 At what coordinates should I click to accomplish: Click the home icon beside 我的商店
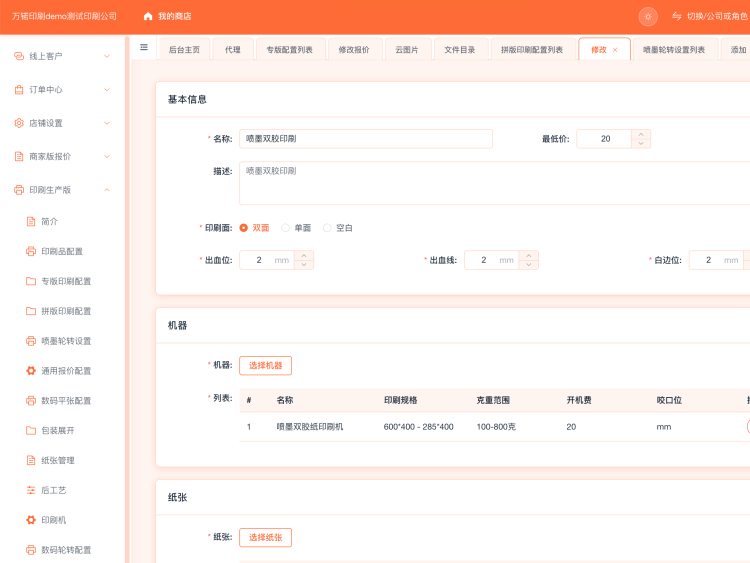click(148, 16)
